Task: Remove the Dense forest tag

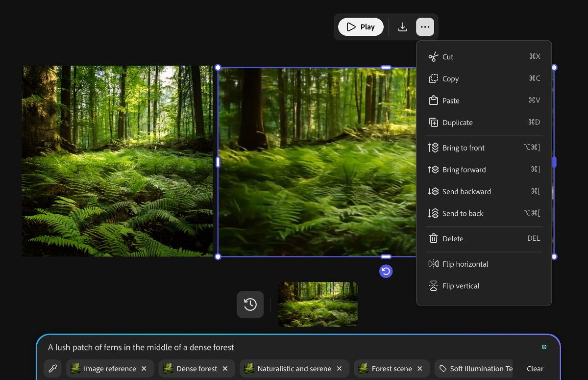Action: [x=225, y=369]
